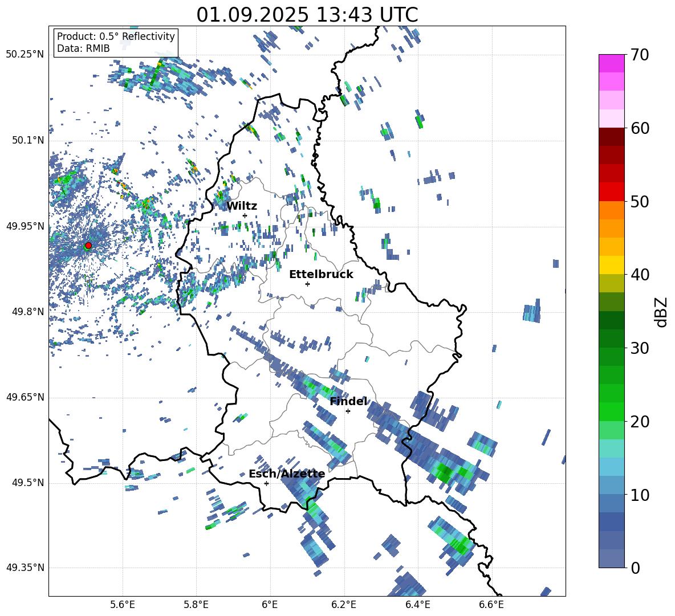Click the 'Product: 0.5° Reflectivity' text
Screen dimensions: 675x616
click(116, 36)
